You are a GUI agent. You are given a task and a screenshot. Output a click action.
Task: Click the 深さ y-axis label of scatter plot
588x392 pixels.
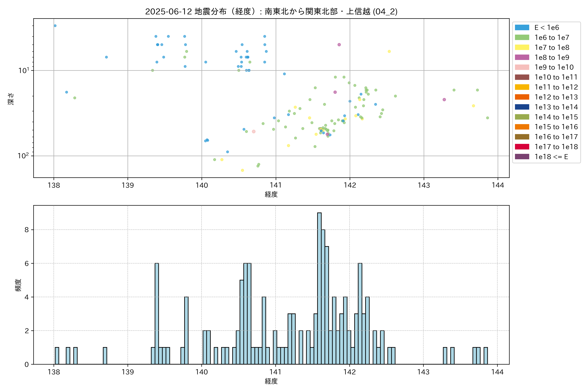point(11,99)
